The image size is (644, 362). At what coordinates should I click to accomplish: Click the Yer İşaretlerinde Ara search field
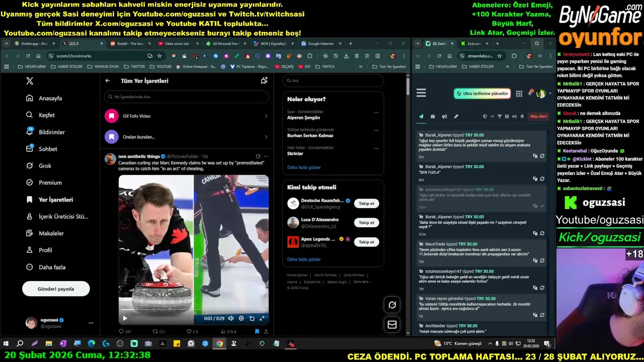187,97
